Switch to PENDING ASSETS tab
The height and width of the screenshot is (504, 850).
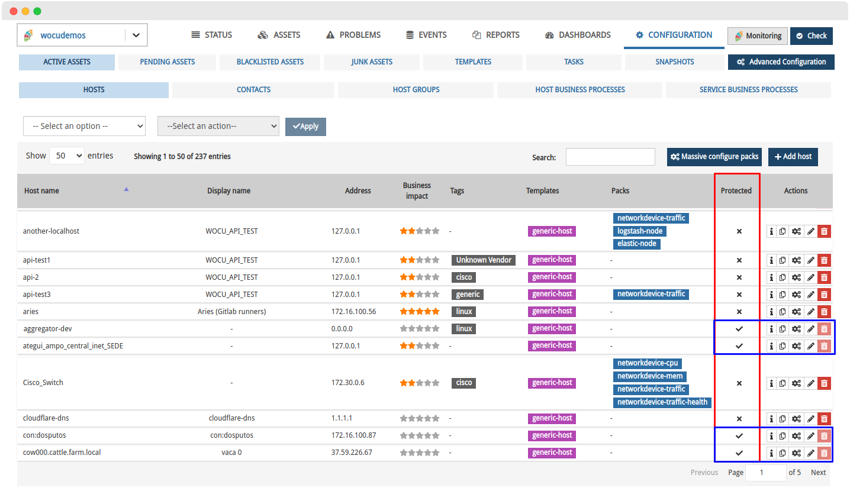tap(168, 62)
